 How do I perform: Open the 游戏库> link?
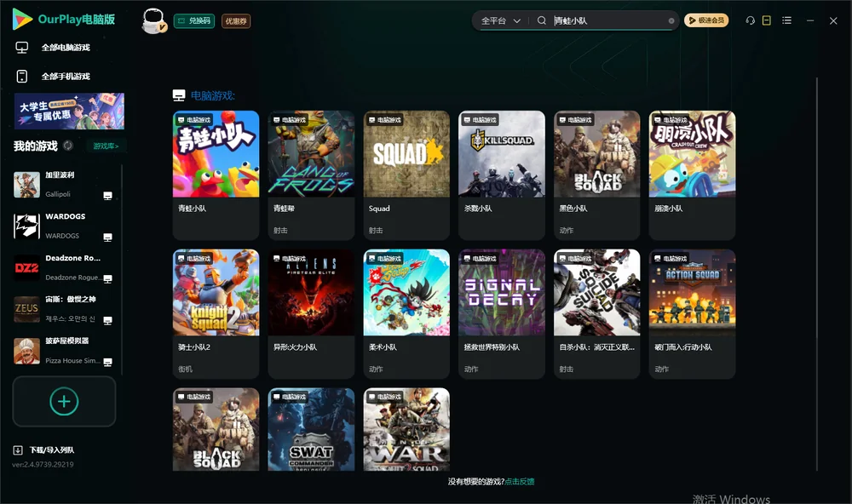click(106, 146)
